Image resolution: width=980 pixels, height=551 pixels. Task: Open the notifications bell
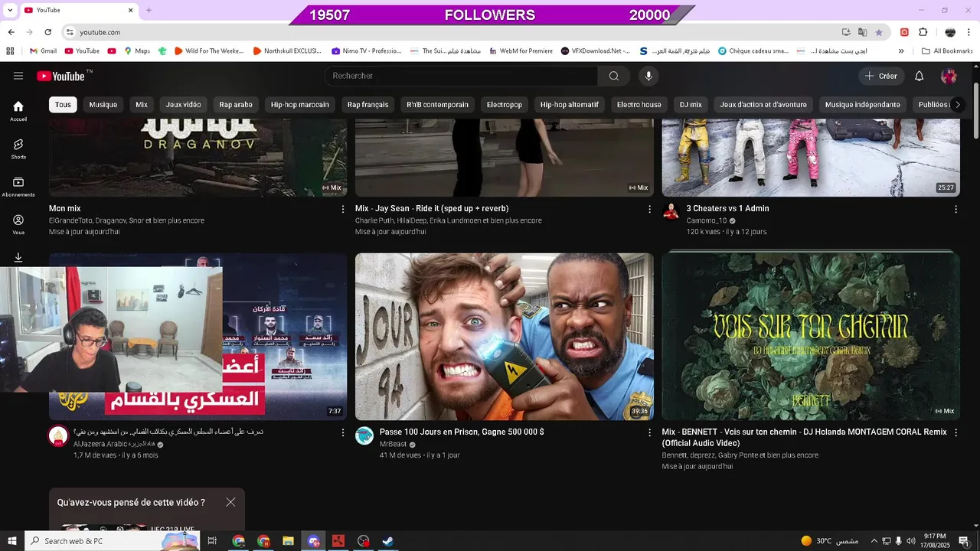click(x=920, y=76)
